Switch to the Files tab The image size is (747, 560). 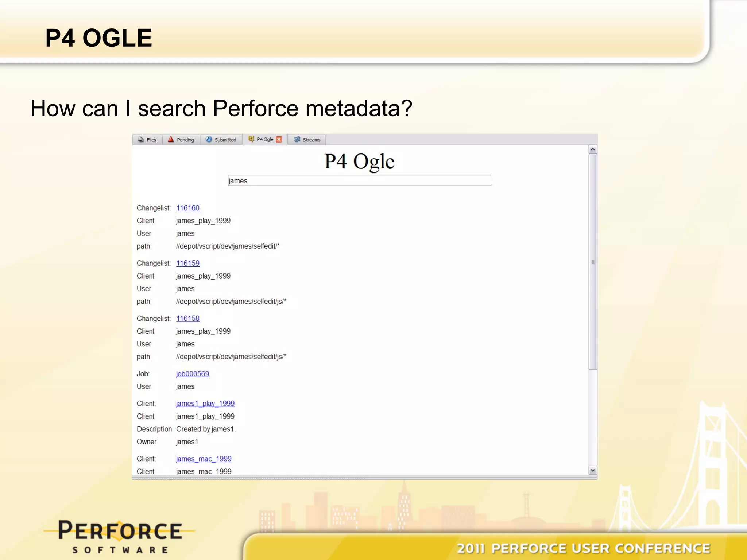coord(147,140)
